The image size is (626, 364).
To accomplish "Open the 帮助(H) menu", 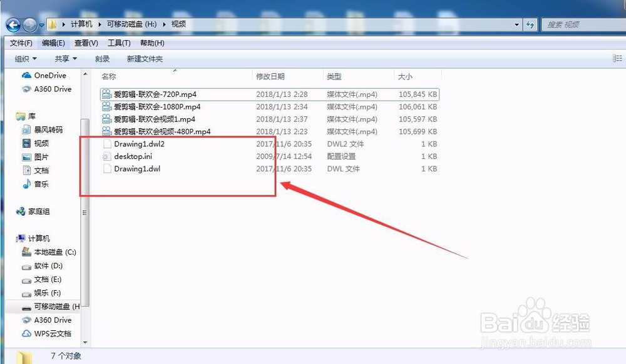I will tap(152, 43).
